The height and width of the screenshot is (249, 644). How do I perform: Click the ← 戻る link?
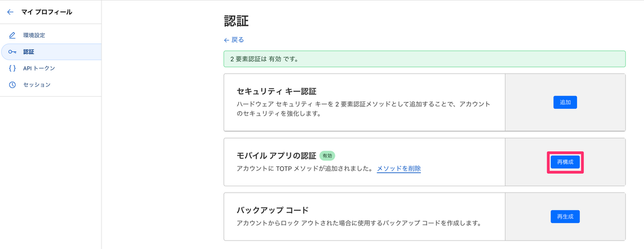point(234,40)
